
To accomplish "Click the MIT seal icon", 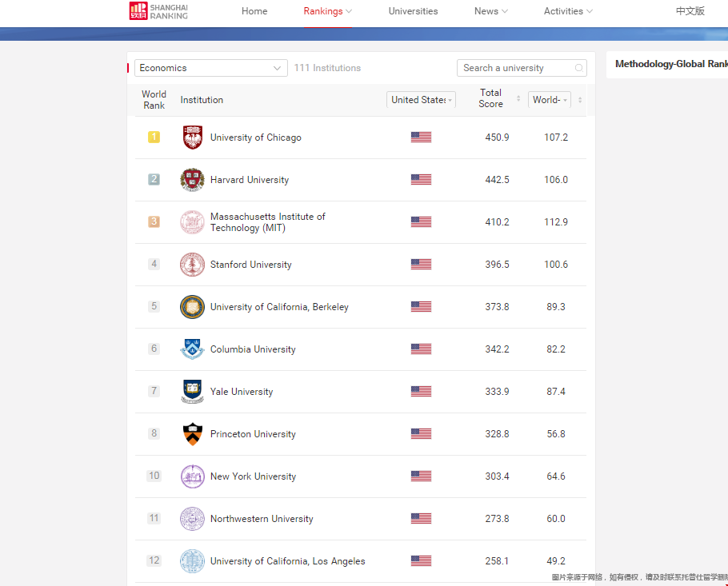I will click(x=192, y=221).
